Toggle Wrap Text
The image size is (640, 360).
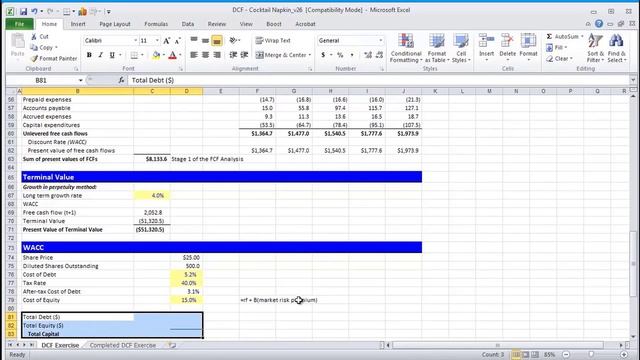[x=273, y=40]
